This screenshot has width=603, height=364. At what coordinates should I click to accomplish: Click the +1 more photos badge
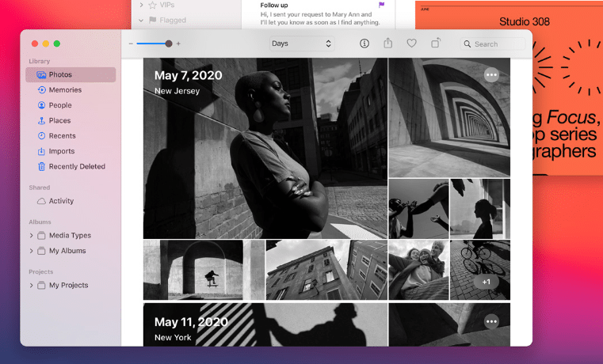pyautogui.click(x=487, y=282)
